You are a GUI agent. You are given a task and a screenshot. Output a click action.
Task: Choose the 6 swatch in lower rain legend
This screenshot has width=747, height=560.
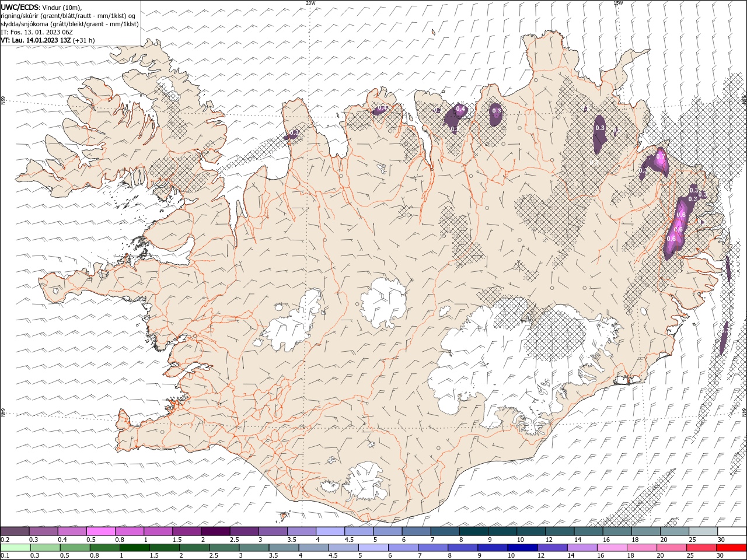(403, 547)
